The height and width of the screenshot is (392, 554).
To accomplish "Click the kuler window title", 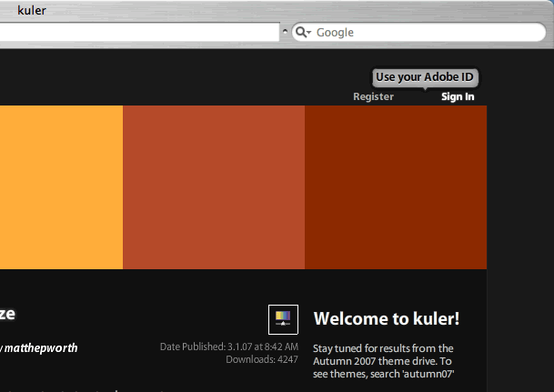I will pos(32,11).
